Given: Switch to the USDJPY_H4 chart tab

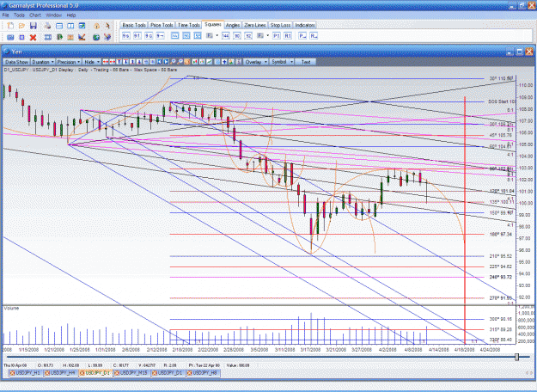Looking at the screenshot, I should [60, 373].
